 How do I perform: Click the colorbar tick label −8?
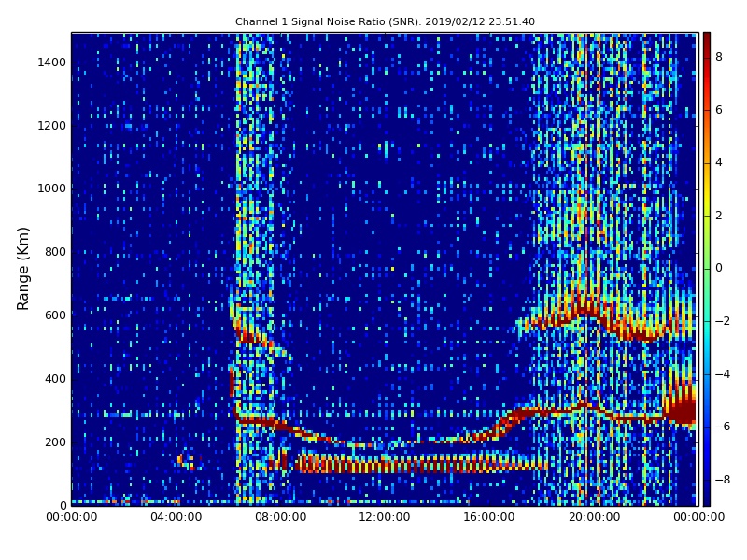(722, 480)
